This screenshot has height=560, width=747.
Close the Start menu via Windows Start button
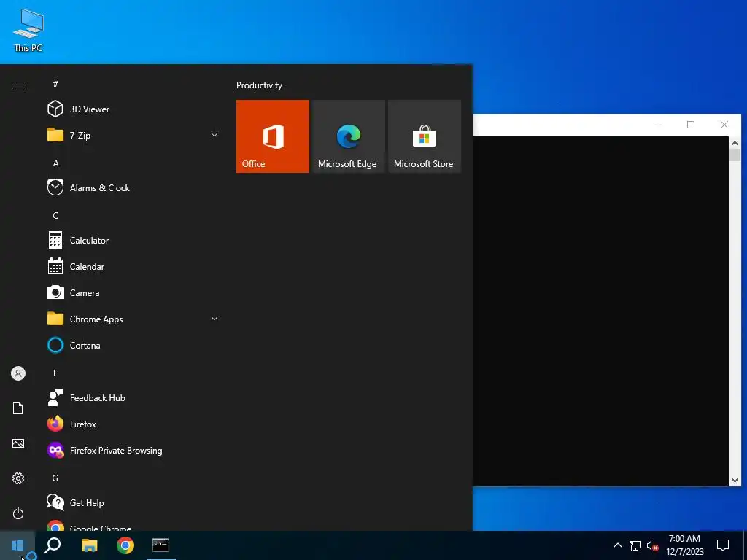tap(18, 545)
